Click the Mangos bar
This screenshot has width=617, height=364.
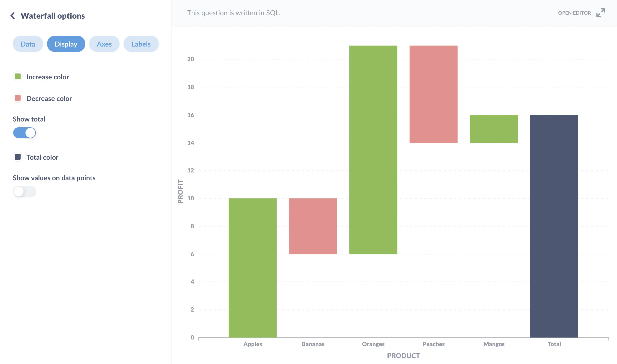(x=494, y=129)
